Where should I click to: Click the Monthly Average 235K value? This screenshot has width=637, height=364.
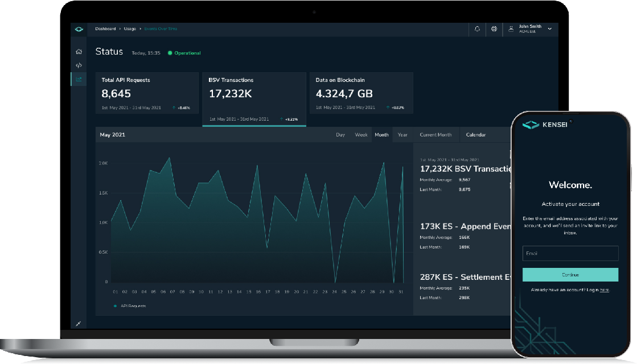[464, 288]
